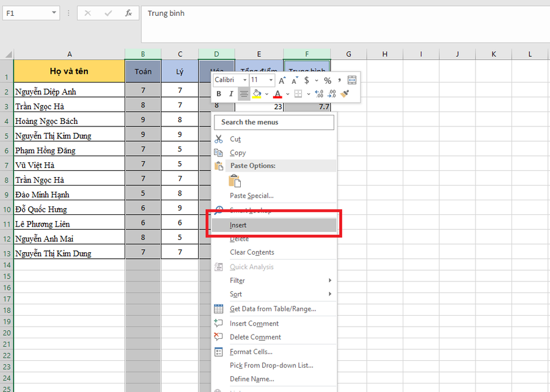
Task: Click the Smart Lookup magnifier icon
Action: [219, 210]
